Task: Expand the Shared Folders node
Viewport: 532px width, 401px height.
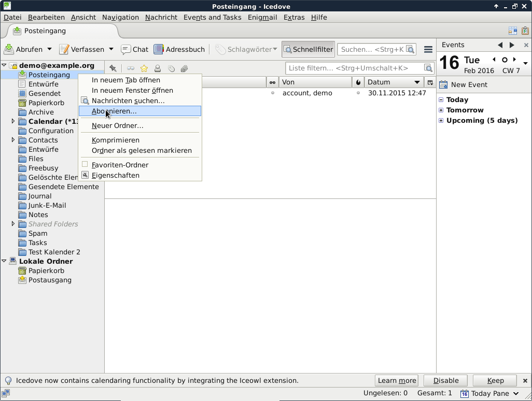Action: click(x=13, y=224)
